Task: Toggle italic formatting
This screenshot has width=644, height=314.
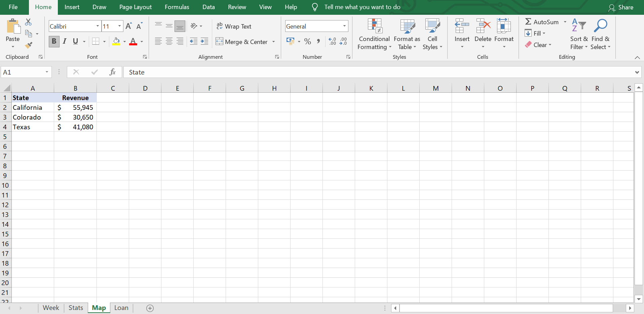Action: click(65, 41)
